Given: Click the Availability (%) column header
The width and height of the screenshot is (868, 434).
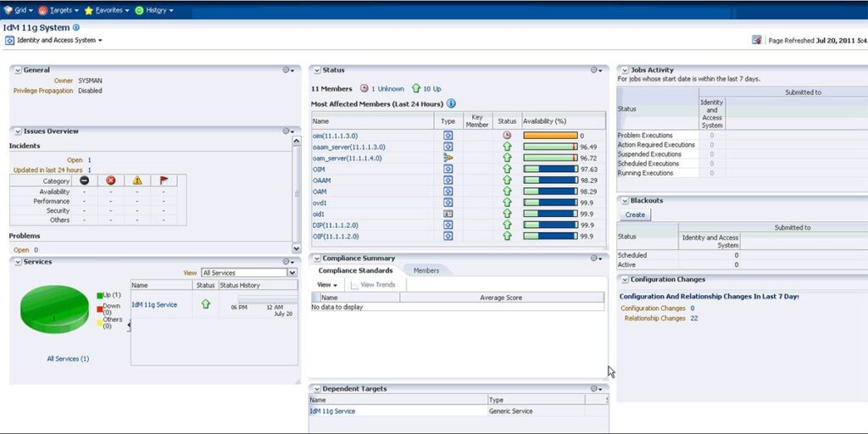Looking at the screenshot, I should tap(564, 120).
